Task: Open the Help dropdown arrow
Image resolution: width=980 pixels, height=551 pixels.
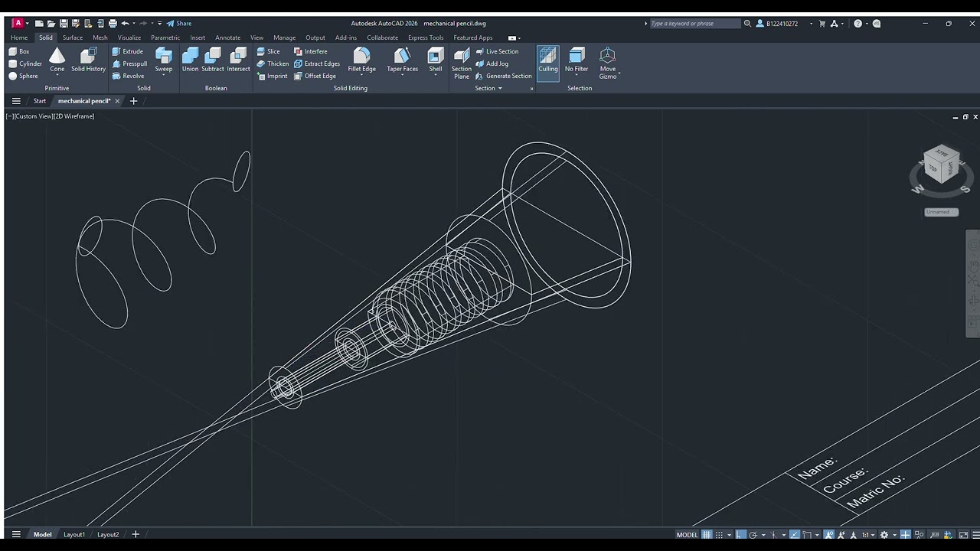Action: (x=866, y=23)
